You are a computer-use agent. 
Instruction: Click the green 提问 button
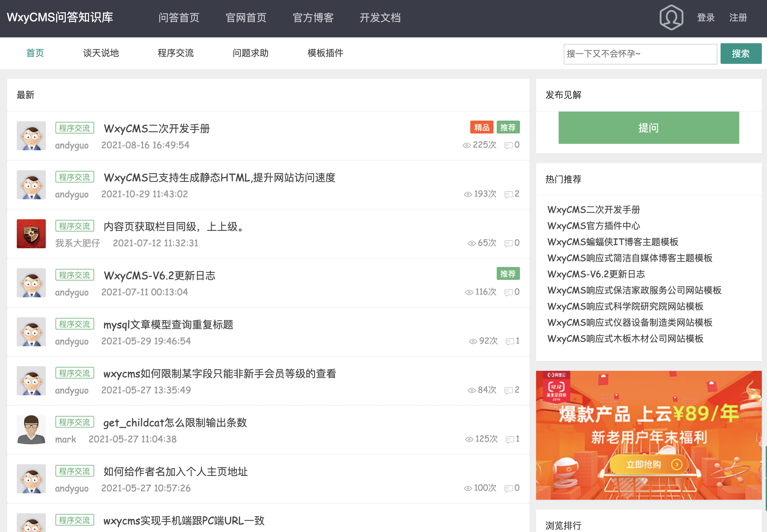(648, 128)
